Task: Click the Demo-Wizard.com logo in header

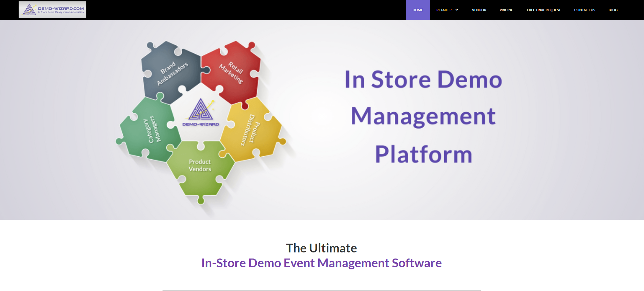Action: pos(52,10)
